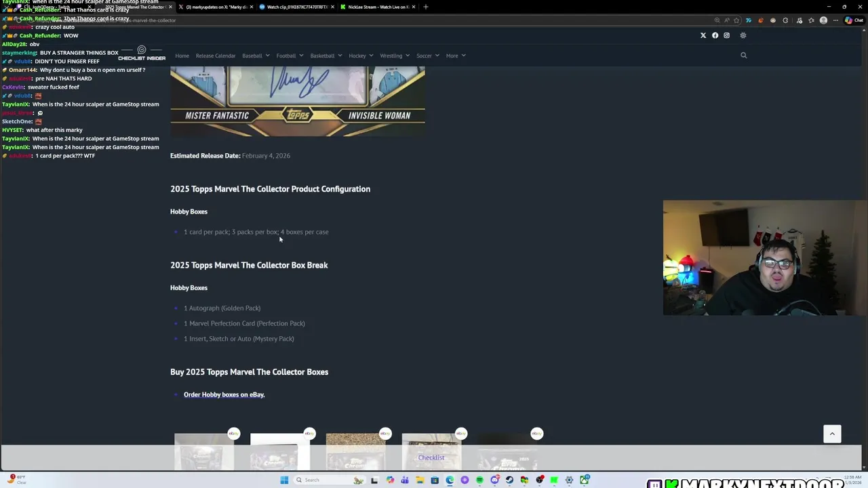Image resolution: width=868 pixels, height=488 pixels.
Task: Open Xbox app taskbar icon
Action: [x=584, y=480]
